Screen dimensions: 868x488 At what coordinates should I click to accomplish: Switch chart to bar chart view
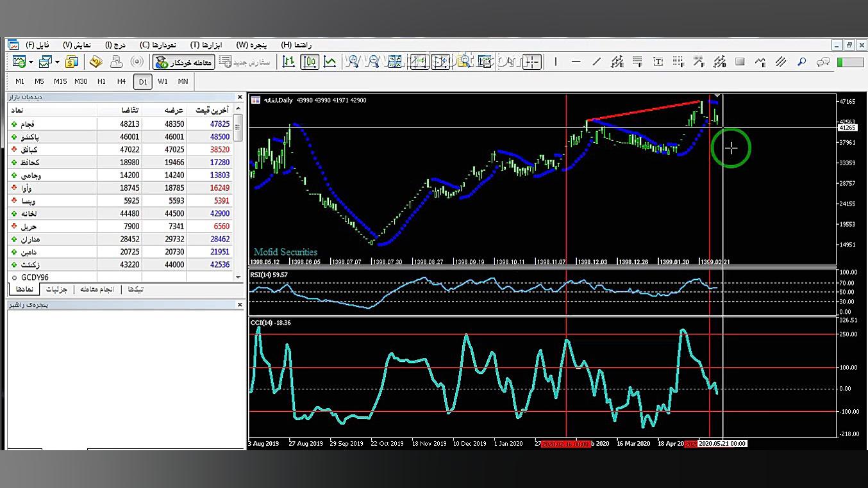[x=288, y=62]
